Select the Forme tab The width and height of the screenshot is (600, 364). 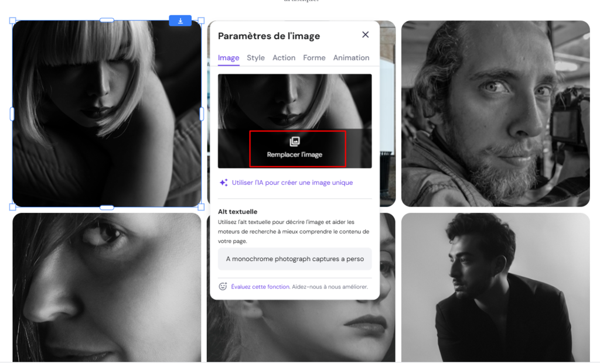click(314, 57)
